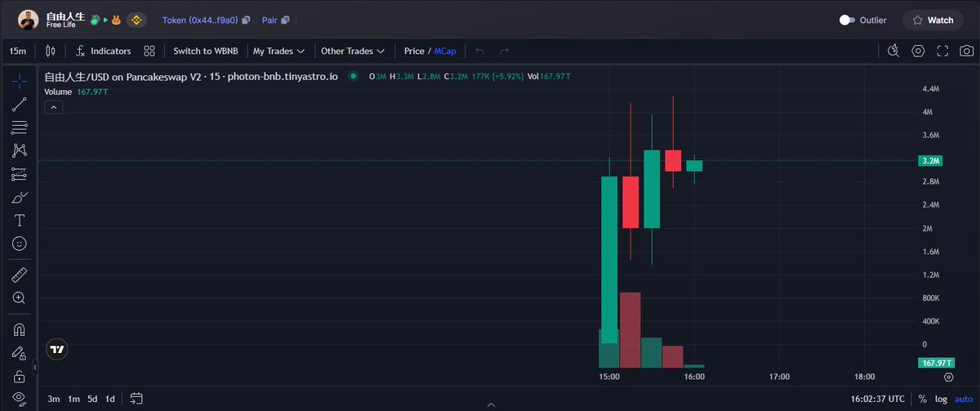Image resolution: width=980 pixels, height=411 pixels.
Task: Open chart settings gear icon
Action: (918, 51)
